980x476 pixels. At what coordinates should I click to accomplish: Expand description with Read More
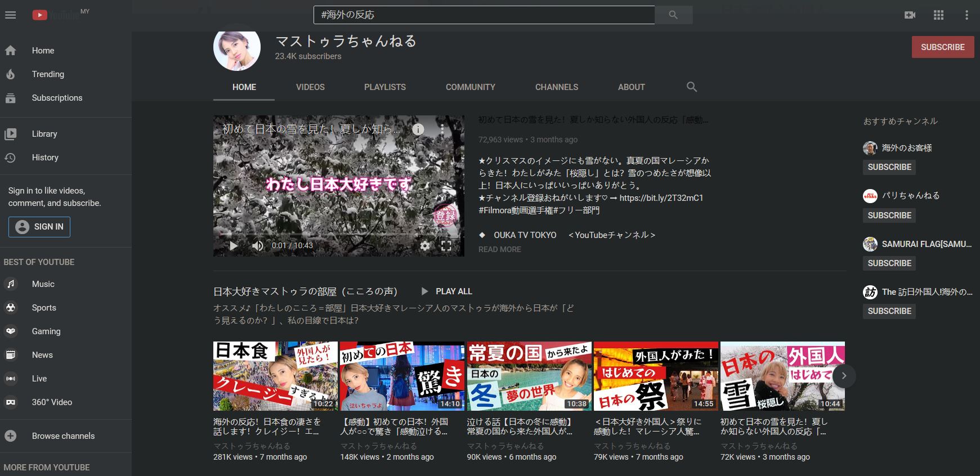tap(500, 249)
